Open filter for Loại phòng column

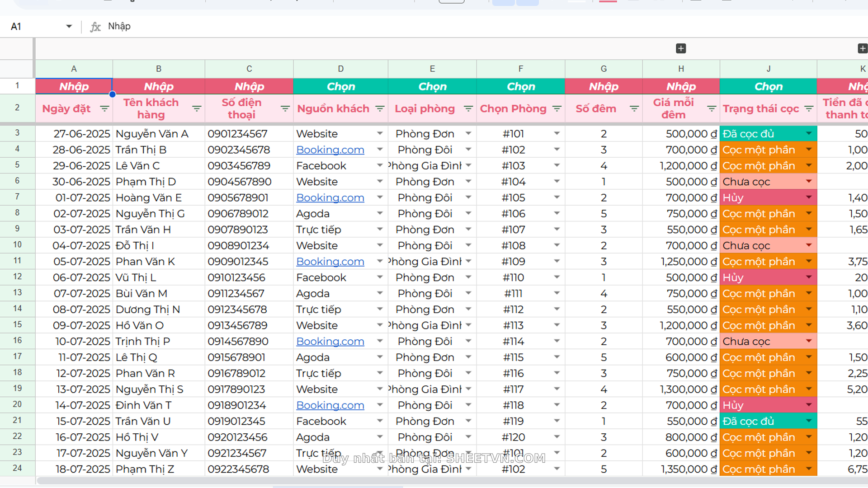tap(468, 109)
